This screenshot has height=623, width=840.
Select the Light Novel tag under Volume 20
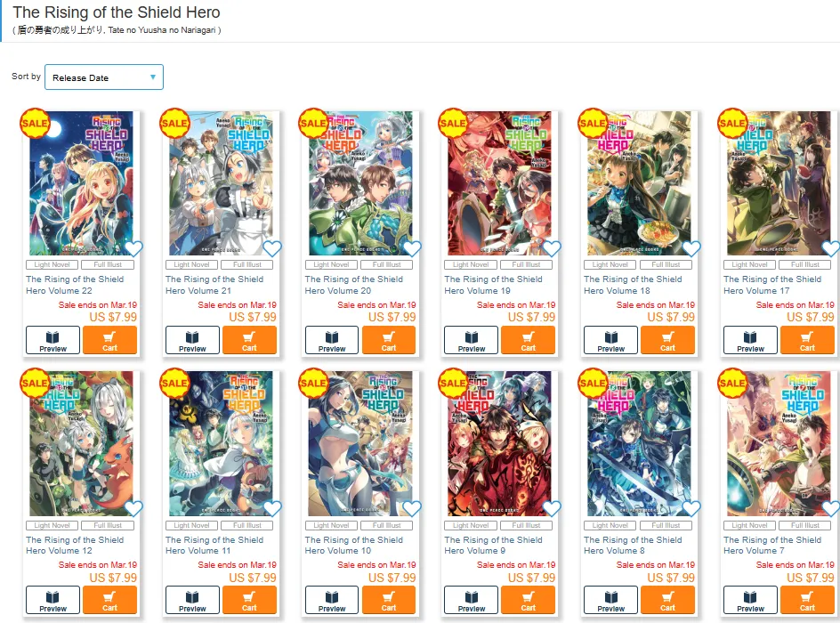331,264
